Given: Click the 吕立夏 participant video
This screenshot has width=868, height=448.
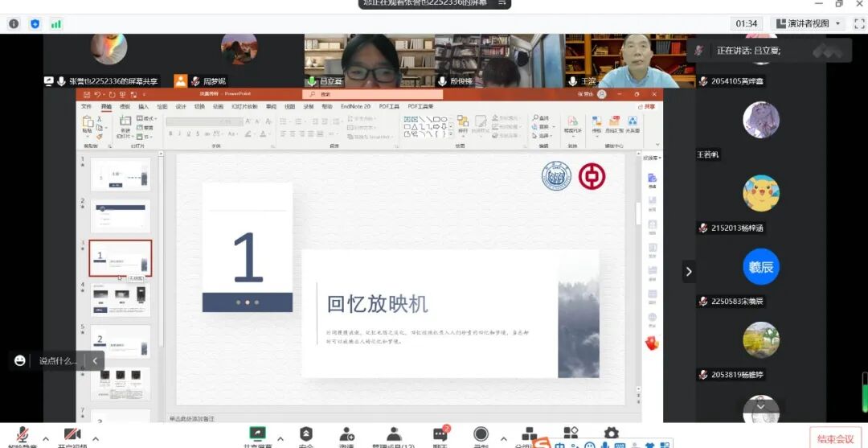Looking at the screenshot, I should point(370,61).
